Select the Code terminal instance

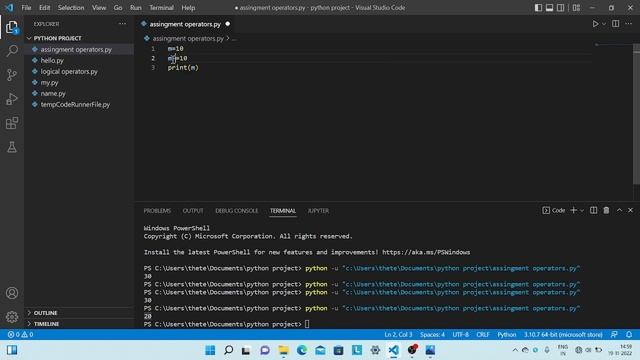[554, 210]
